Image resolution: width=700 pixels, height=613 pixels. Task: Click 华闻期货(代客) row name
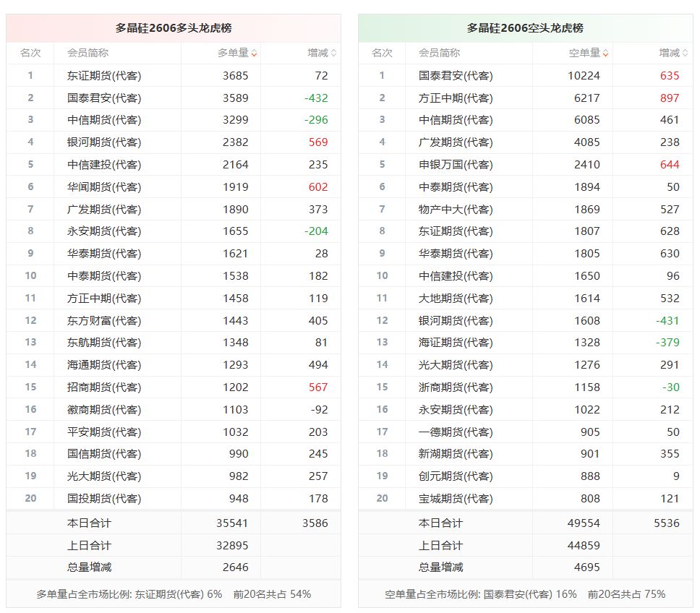point(104,187)
